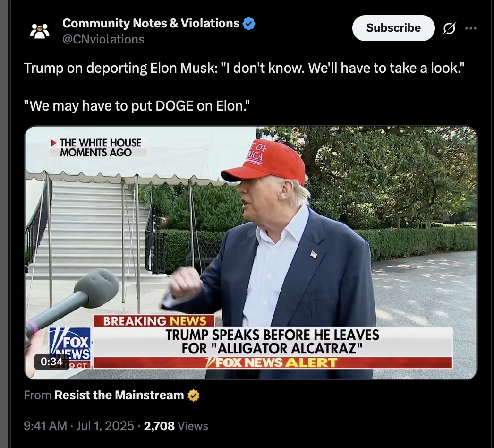Click the FOX NEWS ALERT red strip
This screenshot has height=448, width=494.
pyautogui.click(x=273, y=362)
